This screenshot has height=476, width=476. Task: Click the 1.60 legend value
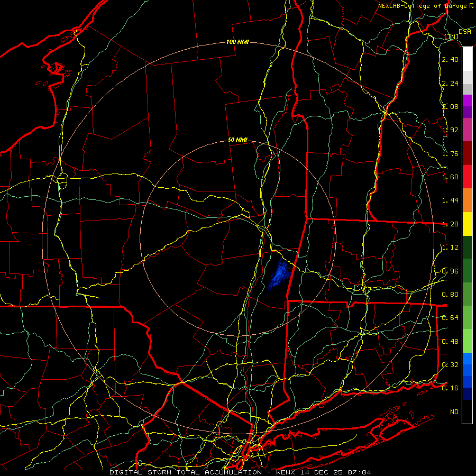click(450, 177)
